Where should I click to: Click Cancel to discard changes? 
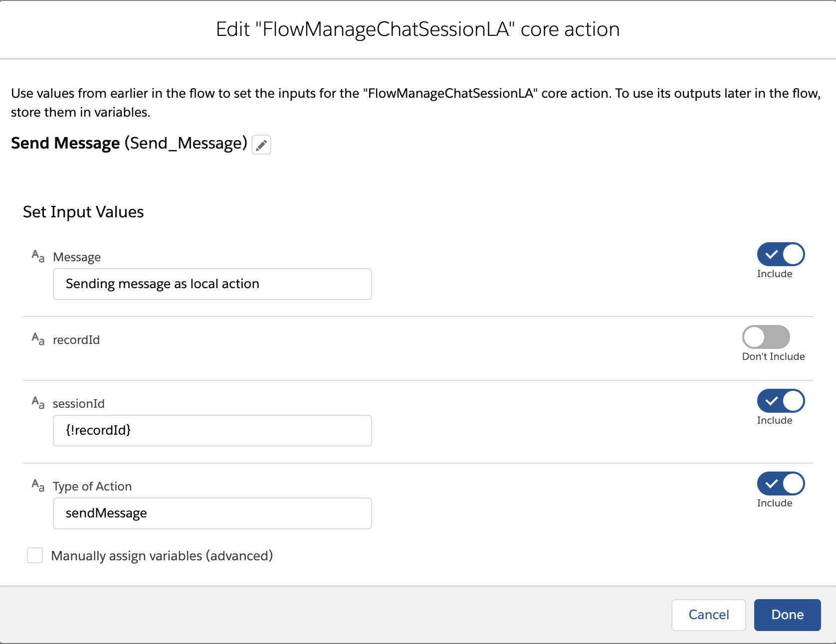click(708, 615)
